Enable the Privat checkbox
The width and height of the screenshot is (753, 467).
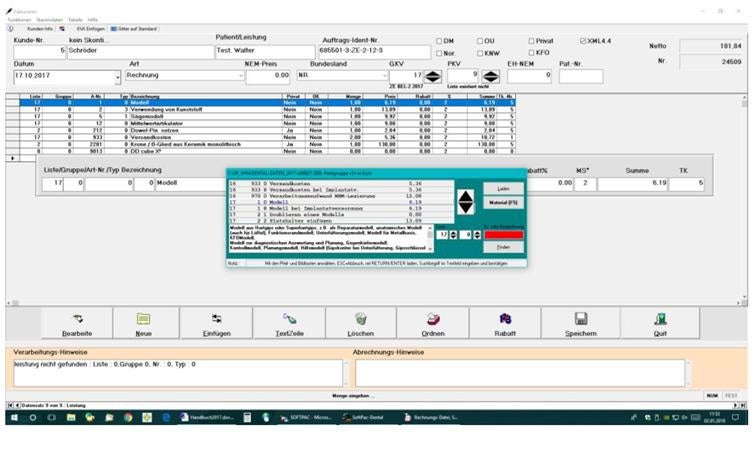coord(531,41)
